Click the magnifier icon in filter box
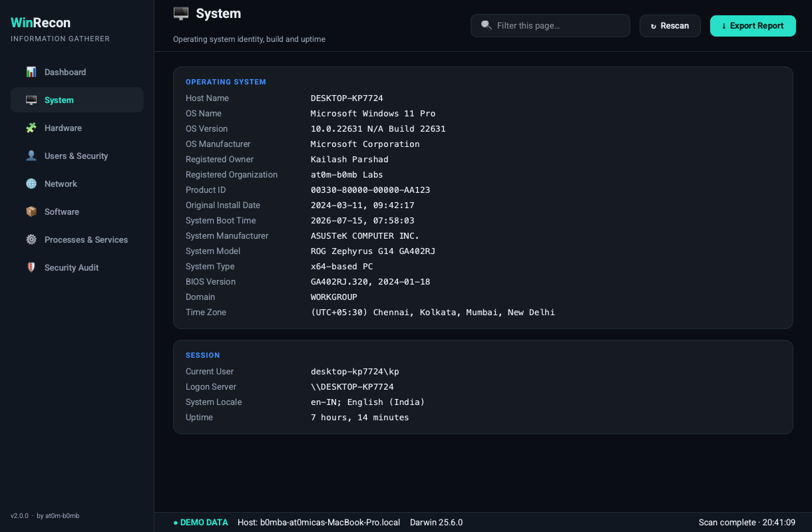This screenshot has height=532, width=812. point(487,25)
